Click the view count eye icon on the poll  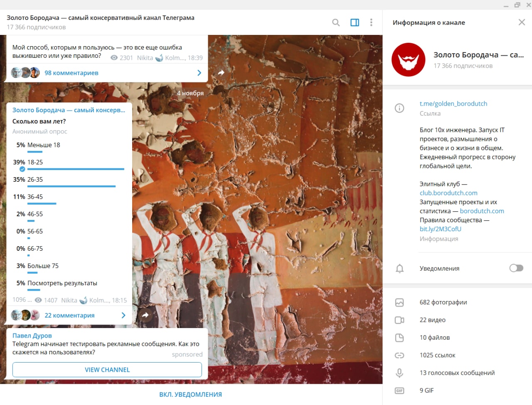coord(38,300)
